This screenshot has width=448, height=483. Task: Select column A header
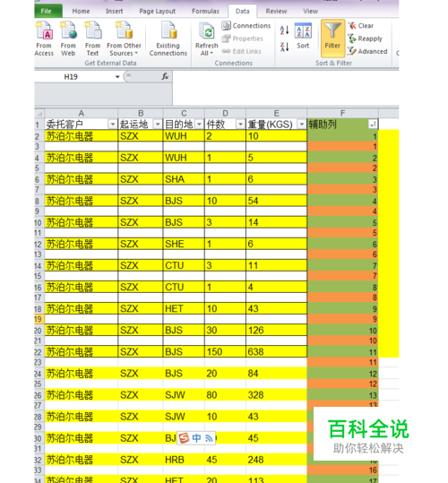[x=82, y=113]
